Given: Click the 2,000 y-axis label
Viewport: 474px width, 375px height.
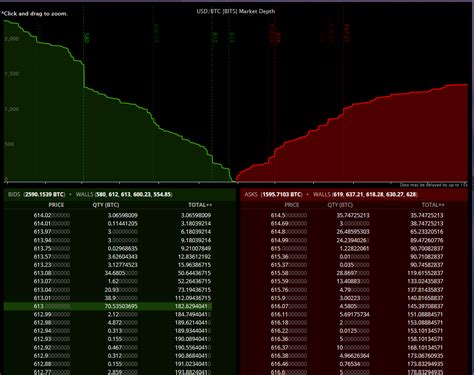Looking at the screenshot, I should [12, 39].
